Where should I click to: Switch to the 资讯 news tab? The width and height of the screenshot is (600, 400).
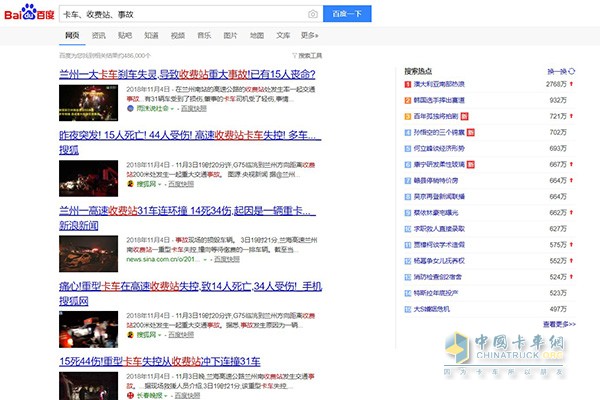tap(99, 35)
